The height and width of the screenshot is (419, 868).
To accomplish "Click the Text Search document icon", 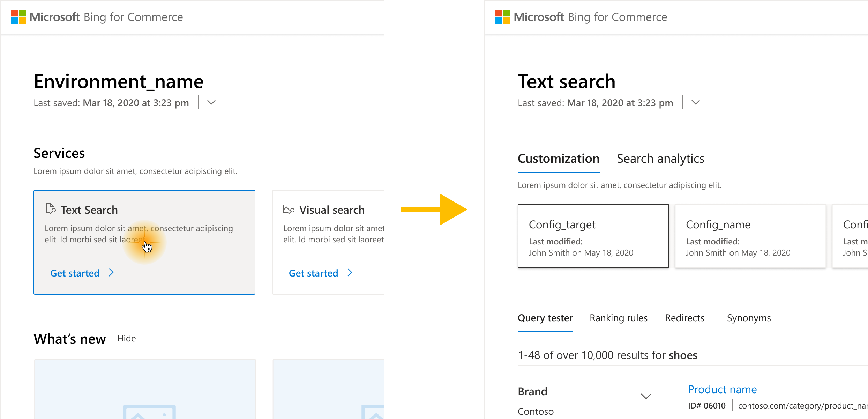I will tap(51, 209).
